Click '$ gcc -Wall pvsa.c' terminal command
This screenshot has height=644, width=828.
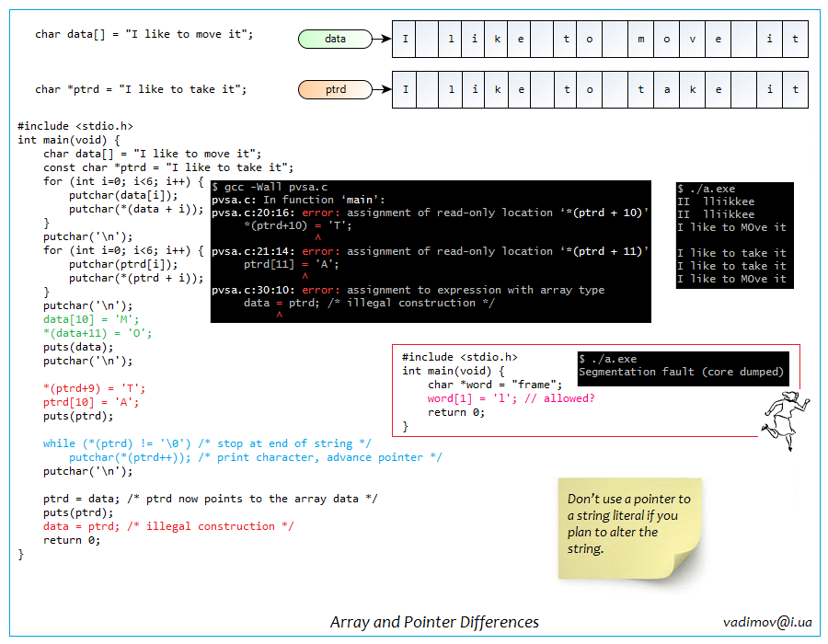click(270, 187)
